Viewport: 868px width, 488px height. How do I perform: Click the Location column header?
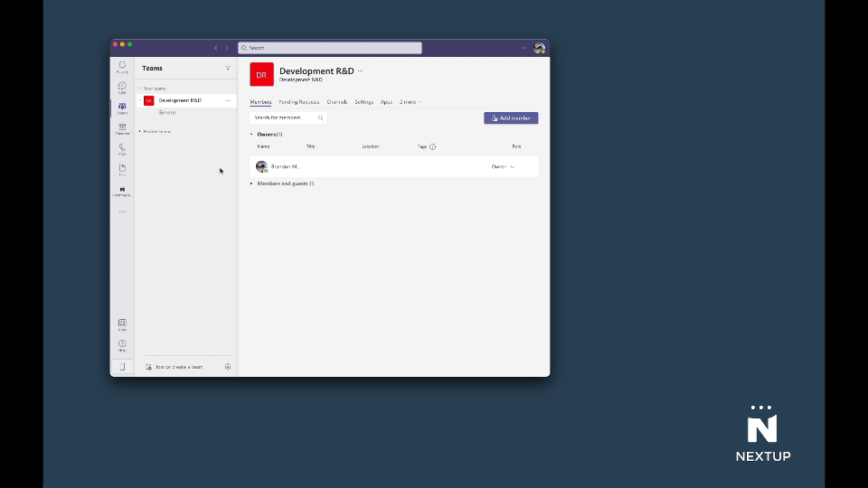click(x=371, y=146)
